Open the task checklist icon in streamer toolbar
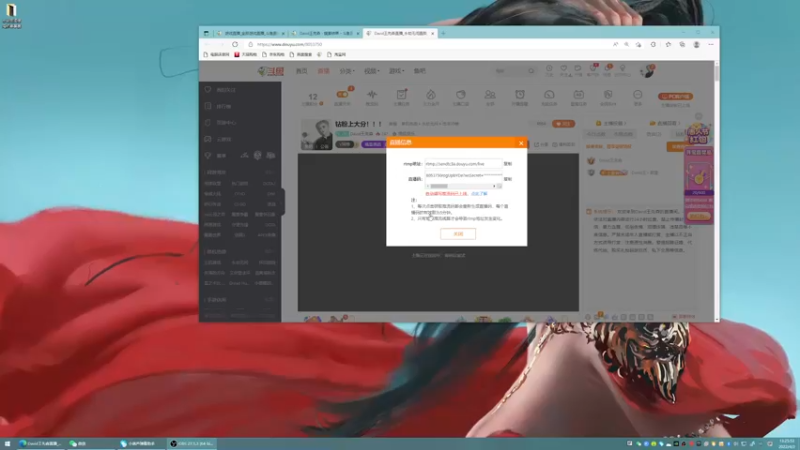 pyautogui.click(x=402, y=94)
